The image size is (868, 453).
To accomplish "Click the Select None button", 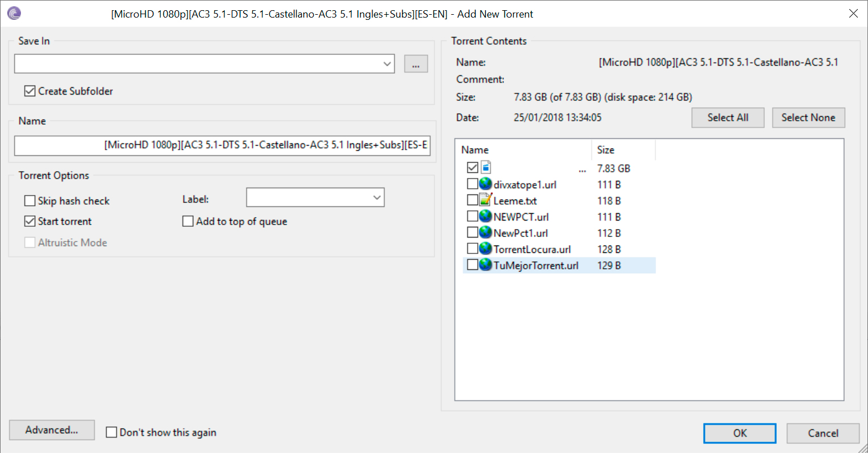I will 809,117.
